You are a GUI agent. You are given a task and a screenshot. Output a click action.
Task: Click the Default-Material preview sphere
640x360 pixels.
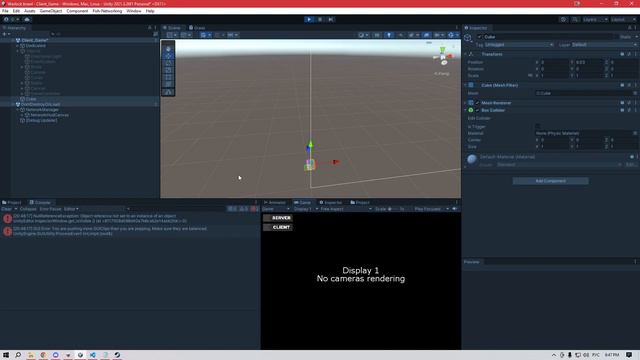click(472, 159)
